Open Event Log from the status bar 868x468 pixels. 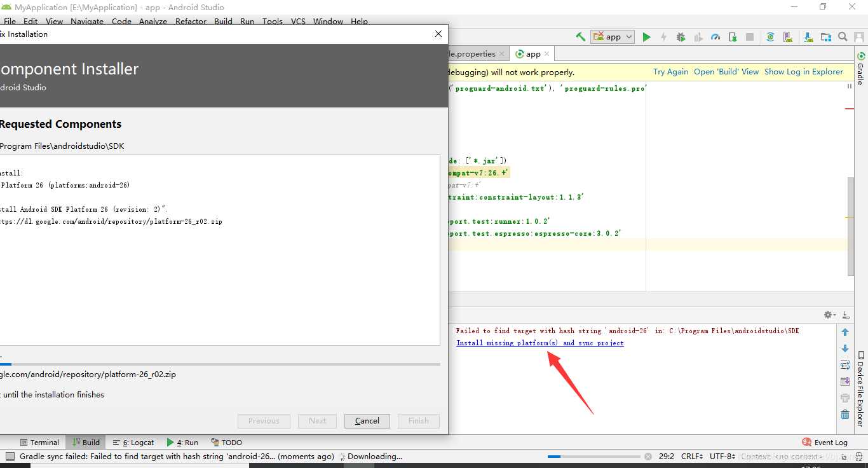coord(825,442)
